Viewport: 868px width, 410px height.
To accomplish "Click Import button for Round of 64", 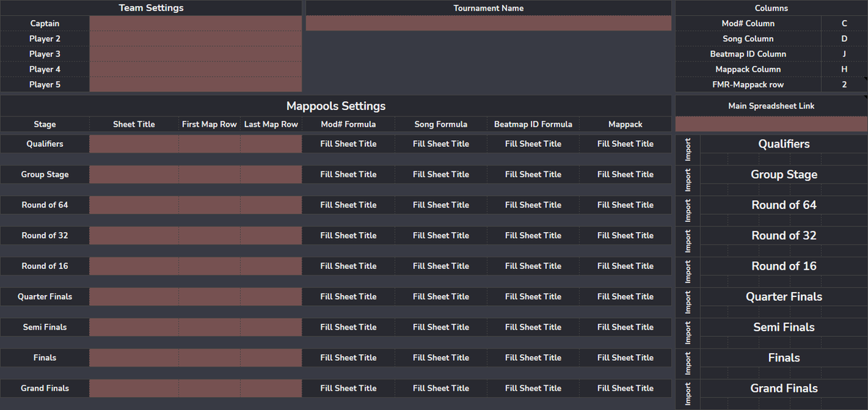I will (688, 210).
